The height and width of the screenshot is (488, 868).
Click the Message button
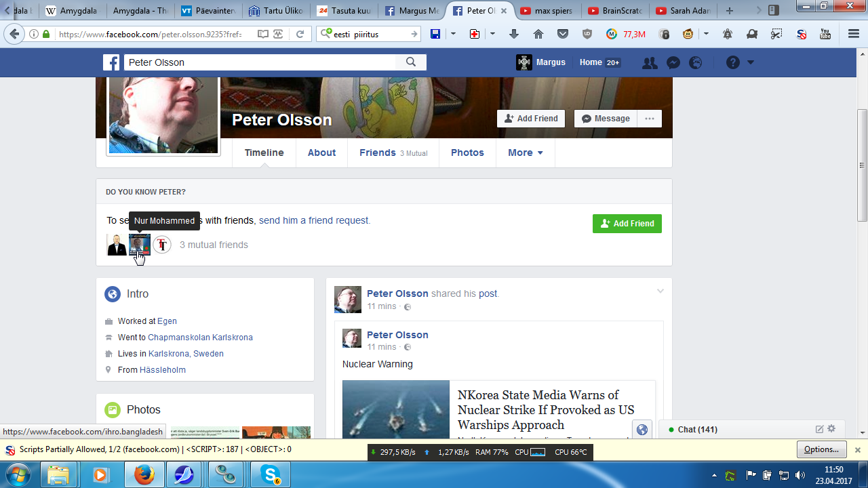(x=606, y=119)
